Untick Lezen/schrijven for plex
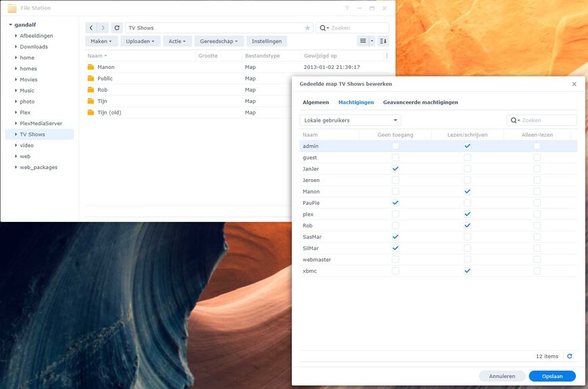 coord(467,214)
